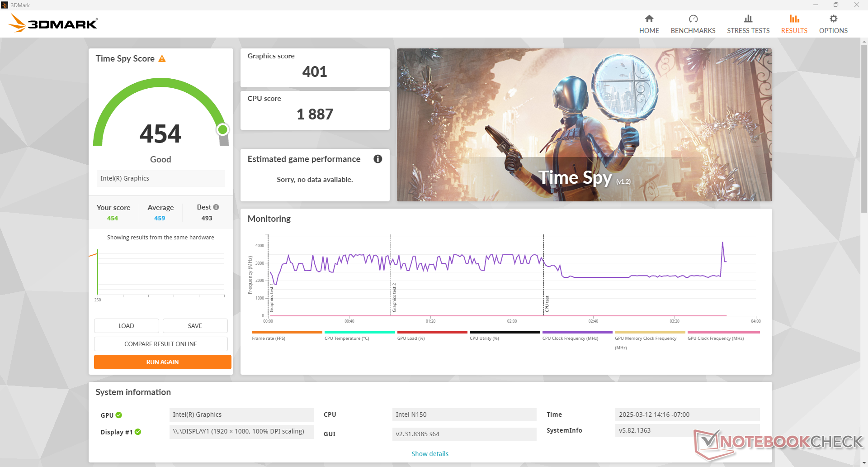Image resolution: width=868 pixels, height=467 pixels.
Task: Click the Display #1 green checkmark icon
Action: tap(138, 432)
